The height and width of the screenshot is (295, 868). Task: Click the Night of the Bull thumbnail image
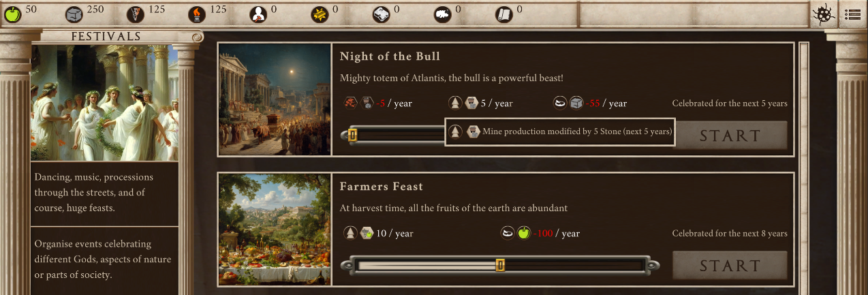[x=275, y=99]
